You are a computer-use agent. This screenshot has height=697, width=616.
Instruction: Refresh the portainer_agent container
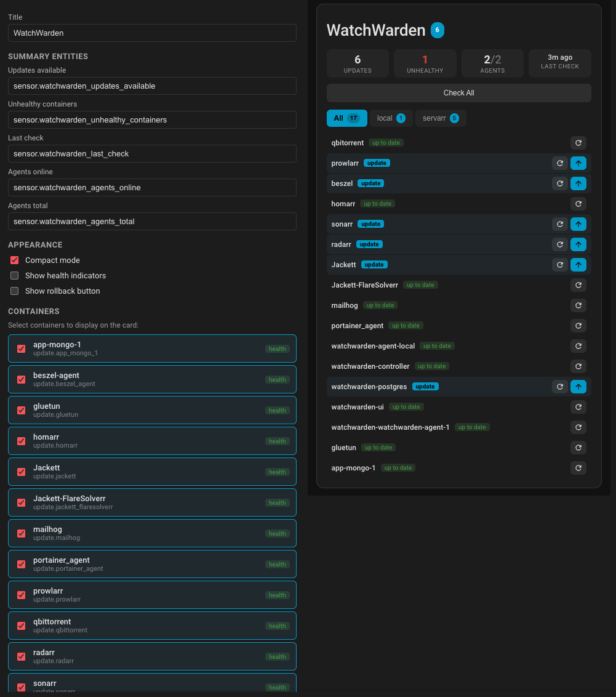(578, 325)
